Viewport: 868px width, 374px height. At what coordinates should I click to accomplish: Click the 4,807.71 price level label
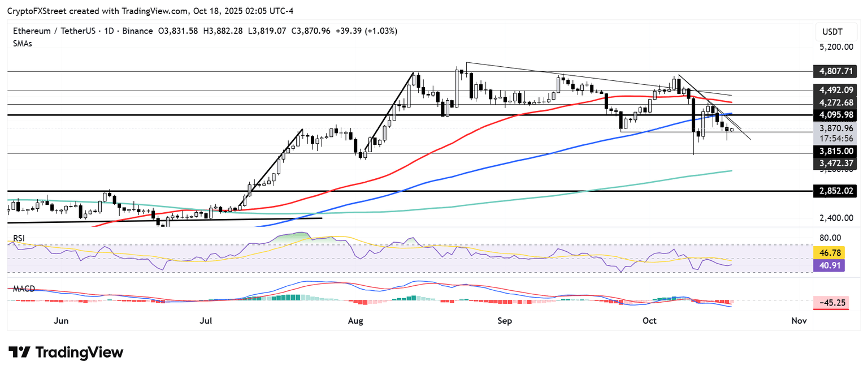835,72
